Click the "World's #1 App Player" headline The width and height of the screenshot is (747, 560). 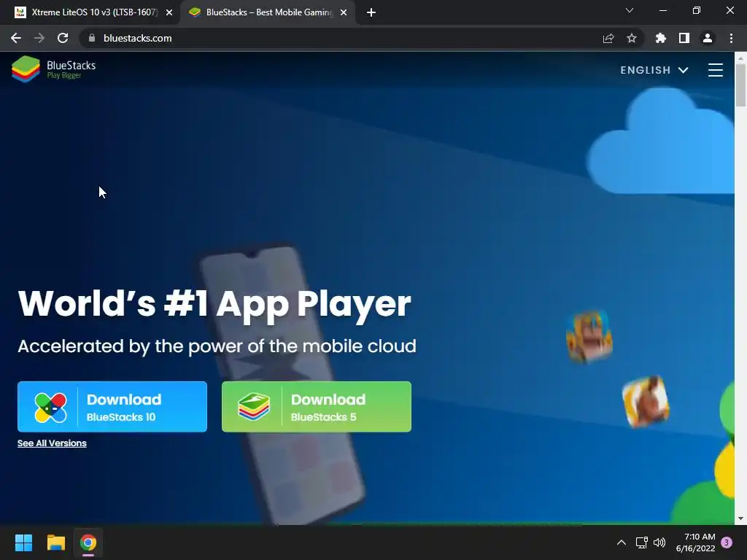coord(214,304)
